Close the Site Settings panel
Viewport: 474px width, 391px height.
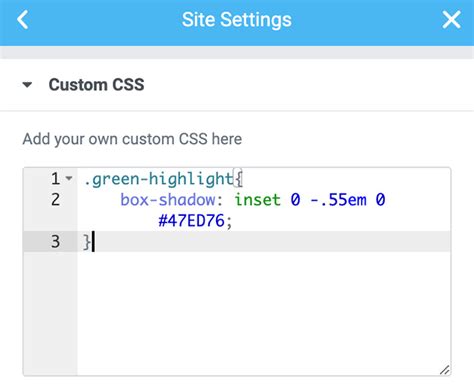point(451,20)
